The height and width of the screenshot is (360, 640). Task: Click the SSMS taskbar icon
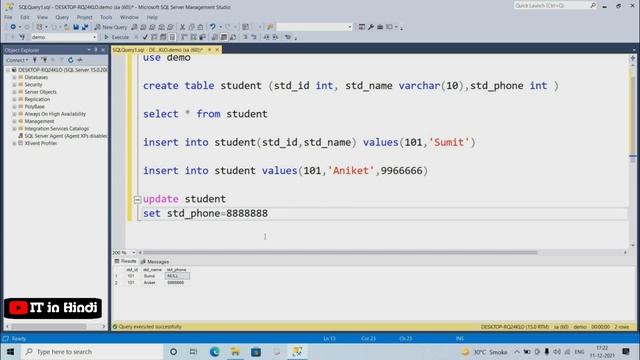click(297, 351)
